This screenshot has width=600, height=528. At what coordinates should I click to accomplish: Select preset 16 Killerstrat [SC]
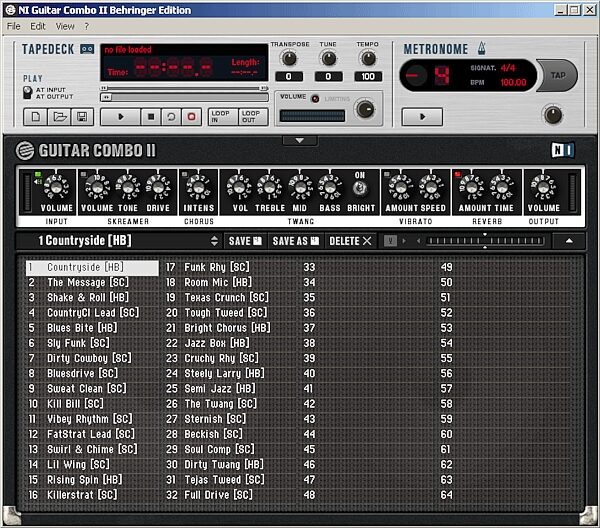pos(92,495)
